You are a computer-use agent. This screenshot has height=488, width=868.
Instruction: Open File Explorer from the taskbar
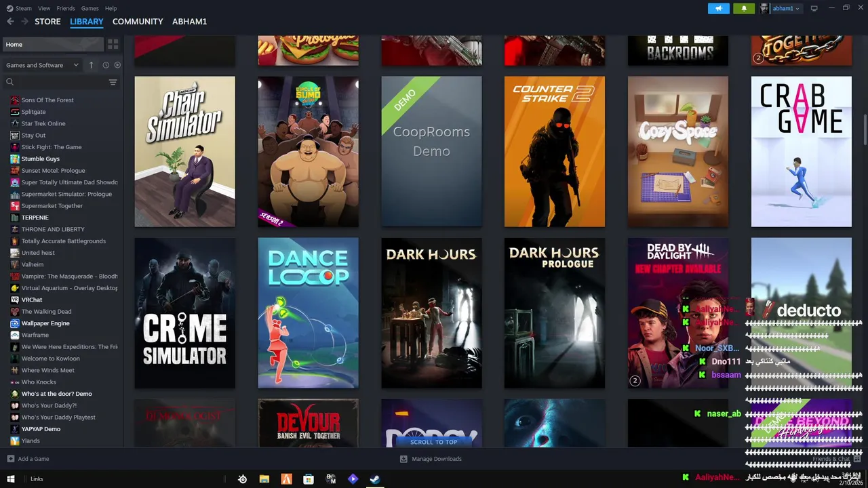point(264,479)
